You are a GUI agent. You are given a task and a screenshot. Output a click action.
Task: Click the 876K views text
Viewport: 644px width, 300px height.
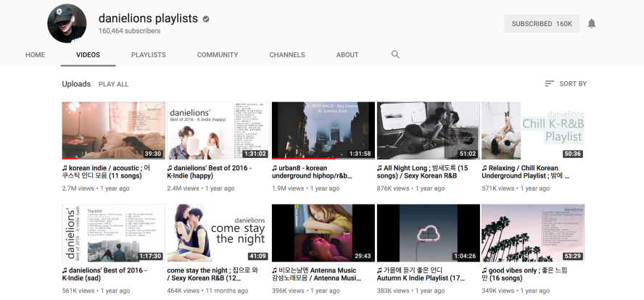point(393,188)
